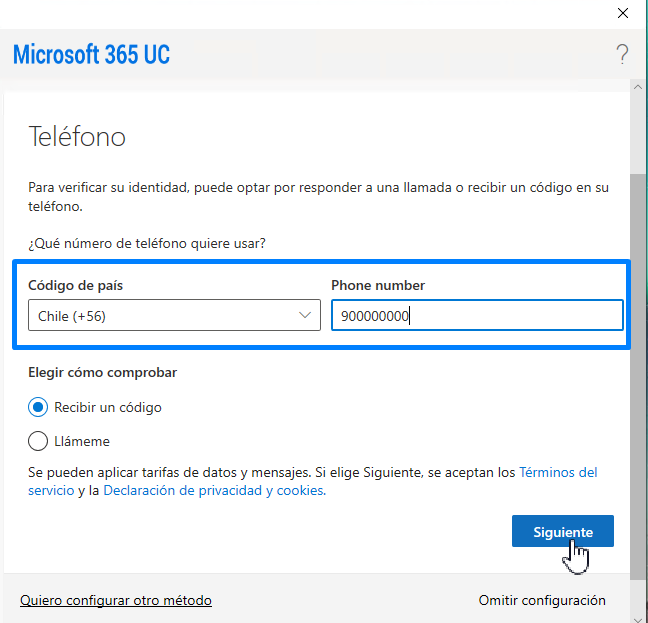Click the 'Phone number' field label
The height and width of the screenshot is (623, 648).
coord(378,285)
